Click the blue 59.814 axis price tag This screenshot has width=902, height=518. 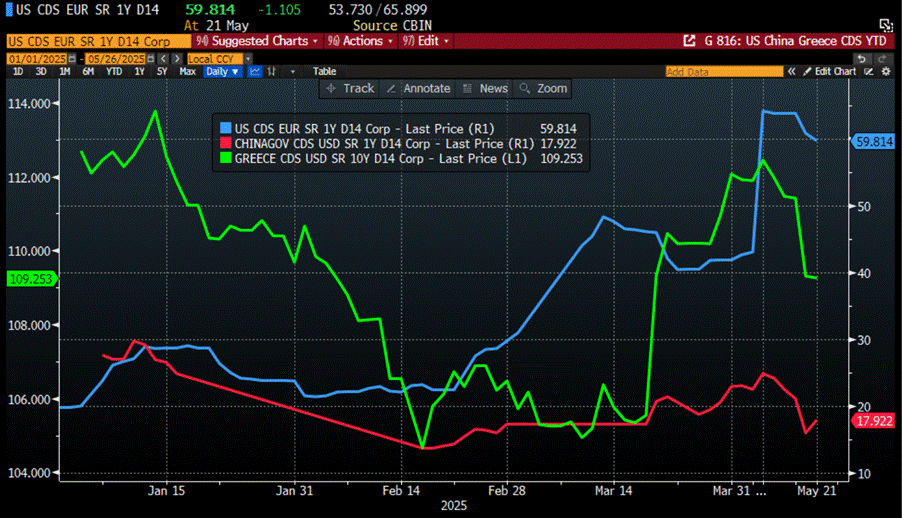point(873,142)
